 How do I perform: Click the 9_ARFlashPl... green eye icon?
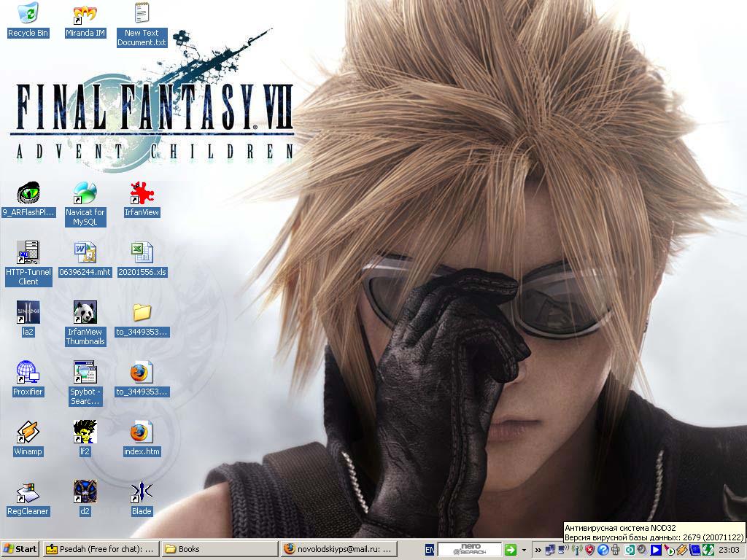point(28,192)
